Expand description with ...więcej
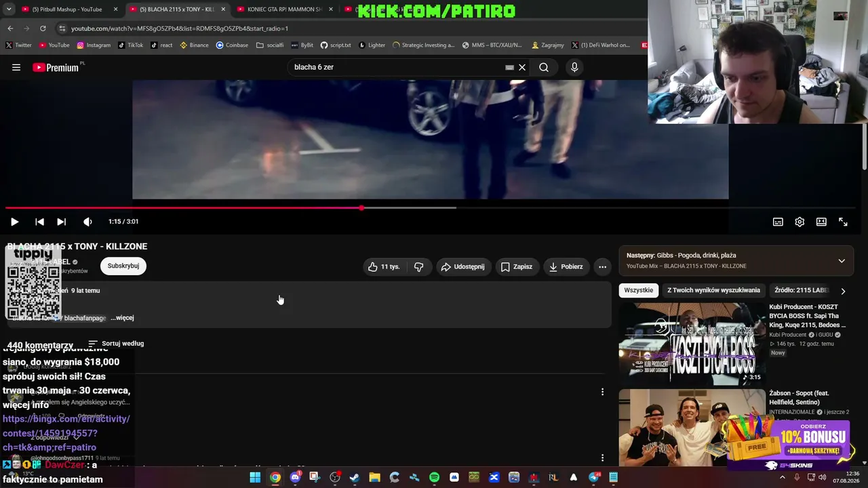 [x=122, y=318]
